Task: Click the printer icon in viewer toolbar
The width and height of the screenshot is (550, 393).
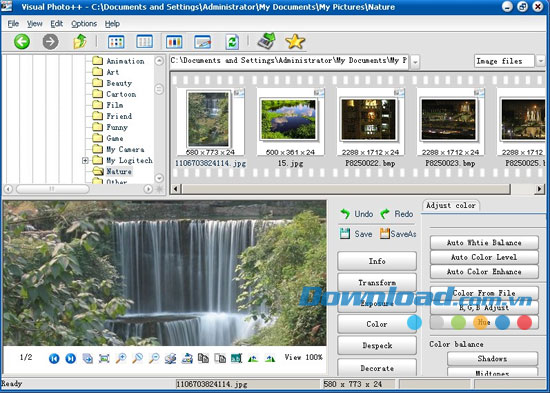Action: tap(170, 358)
